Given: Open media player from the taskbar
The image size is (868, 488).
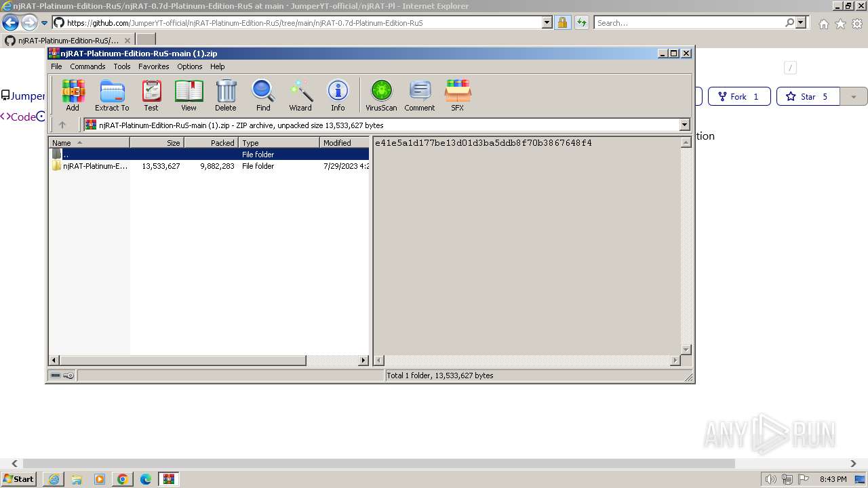Looking at the screenshot, I should pos(100,479).
